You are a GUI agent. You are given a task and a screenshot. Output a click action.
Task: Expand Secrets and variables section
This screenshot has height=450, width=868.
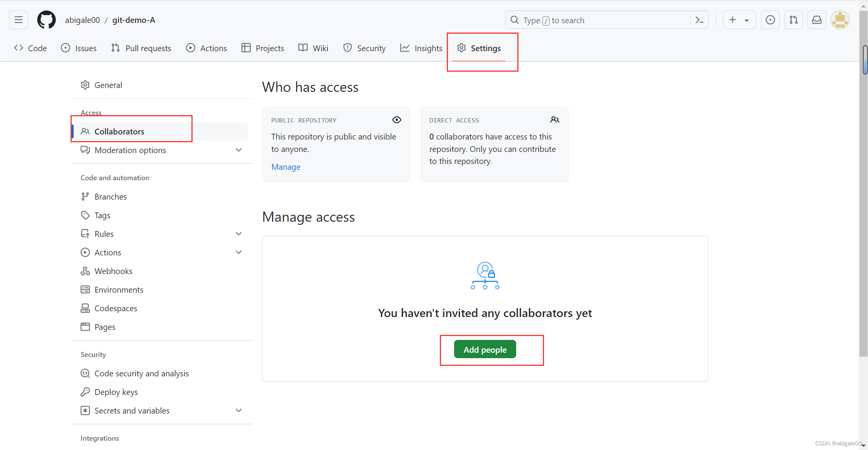239,410
